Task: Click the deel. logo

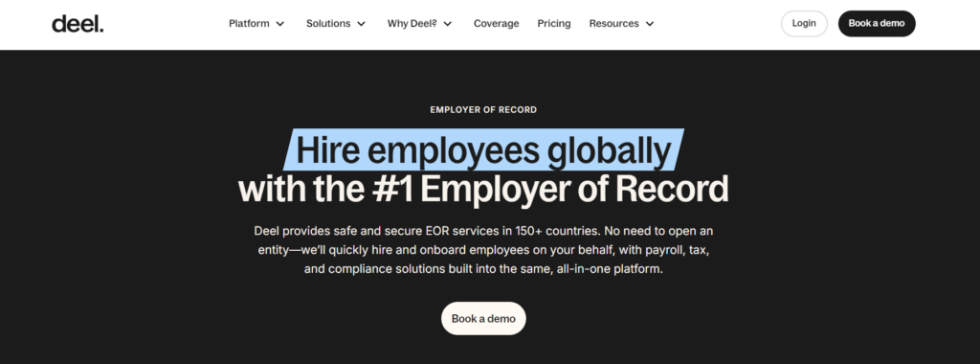Action: point(78,24)
